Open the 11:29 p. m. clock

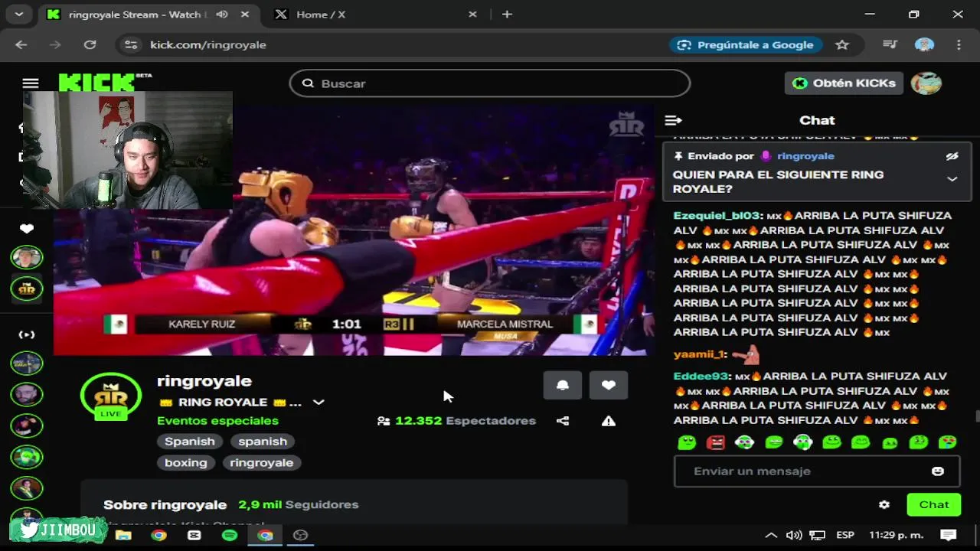coord(896,535)
